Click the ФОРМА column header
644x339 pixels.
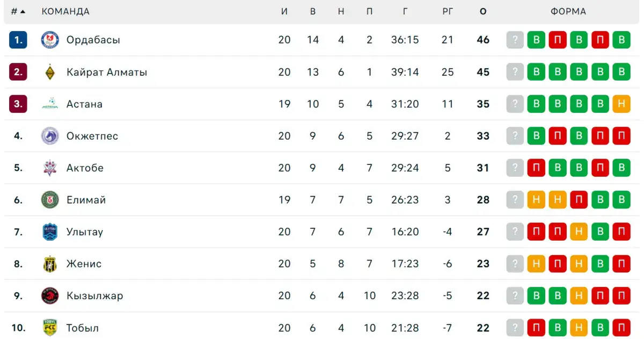[568, 11]
